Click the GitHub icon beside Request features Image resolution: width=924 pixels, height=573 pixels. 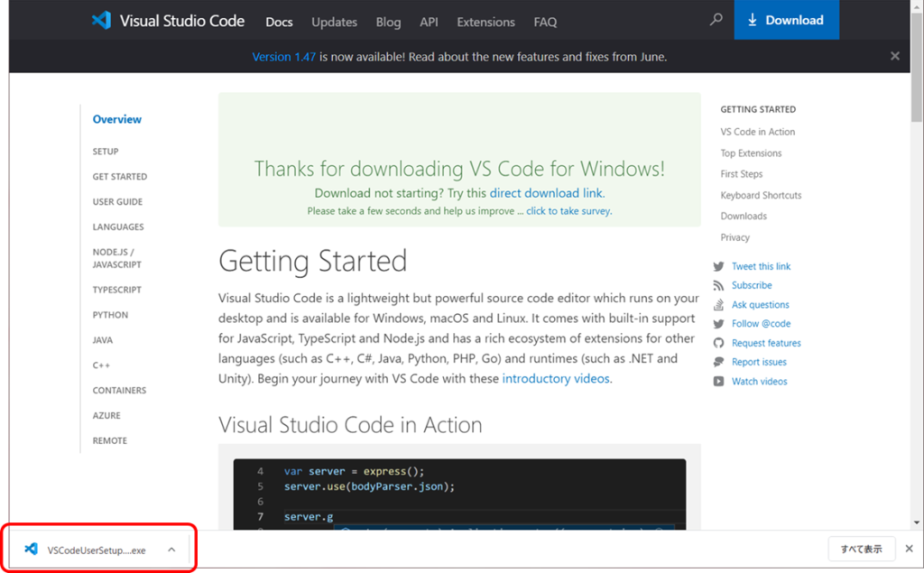[x=718, y=343]
